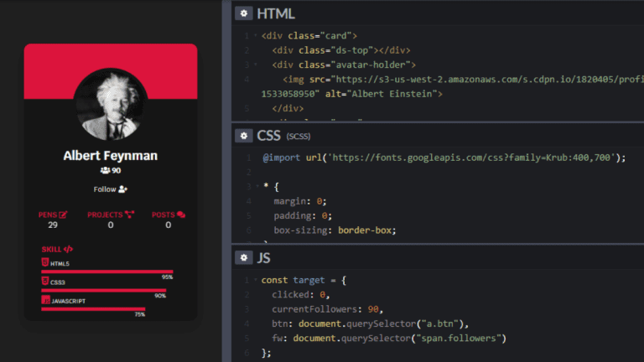Place cursor on currentFollowers: 90 line

tap(327, 309)
